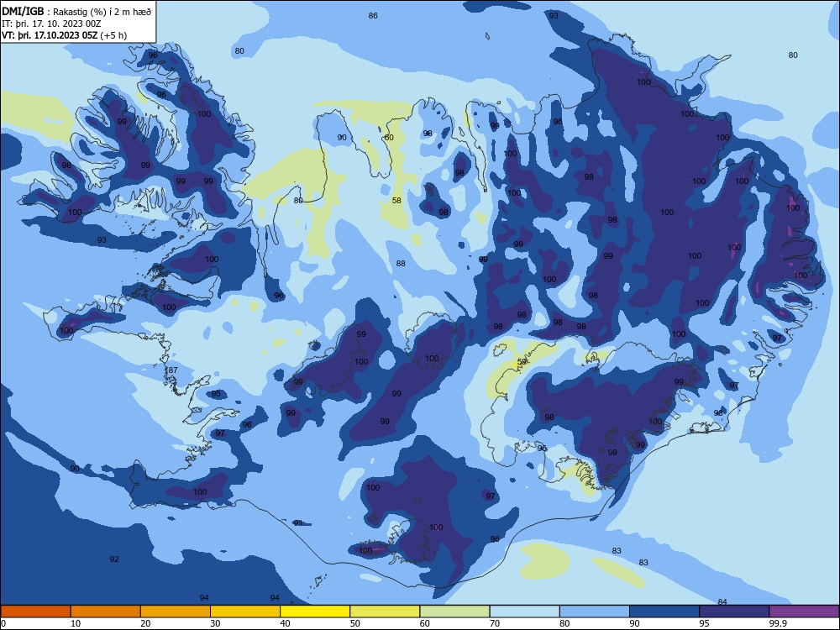Click the map value '86' at the top

coord(373,15)
